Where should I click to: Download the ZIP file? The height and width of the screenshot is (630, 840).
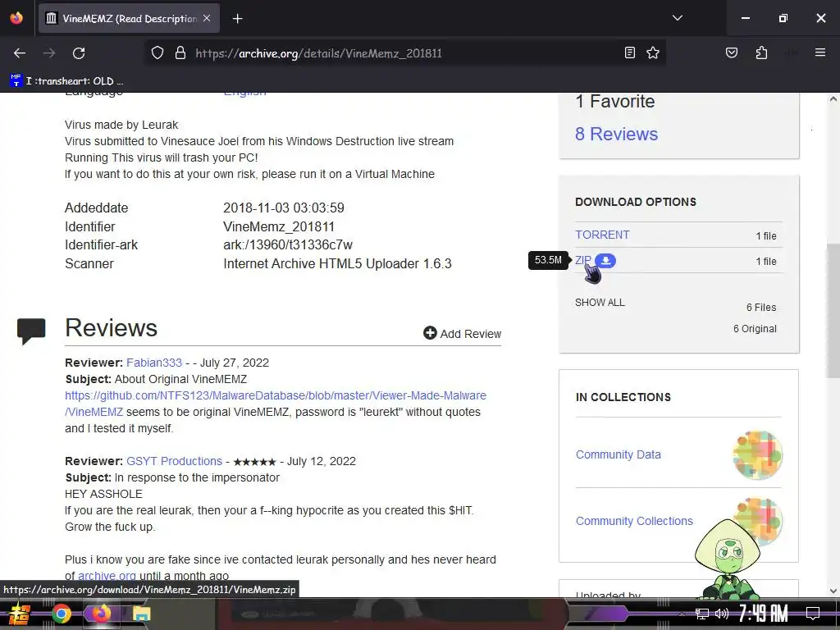pyautogui.click(x=583, y=260)
